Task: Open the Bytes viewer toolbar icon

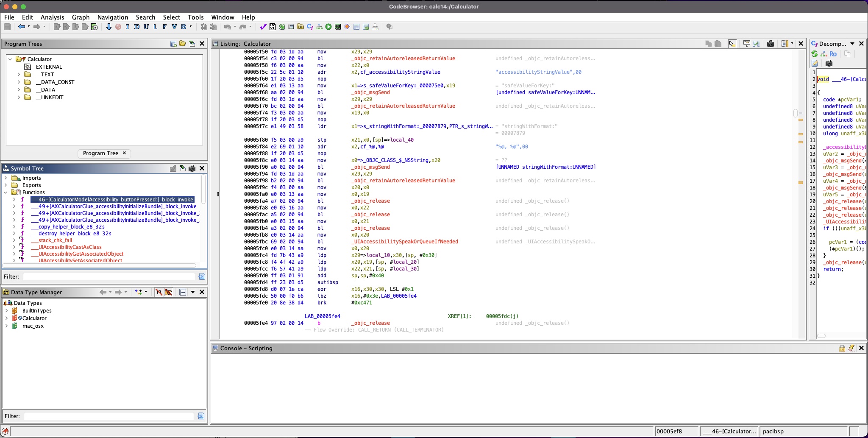Action: pos(273,27)
